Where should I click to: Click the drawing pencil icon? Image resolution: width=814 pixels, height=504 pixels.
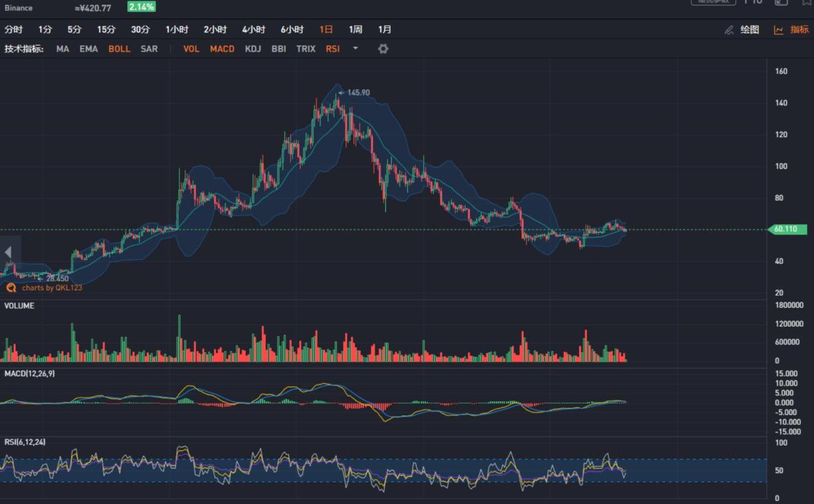pos(728,30)
